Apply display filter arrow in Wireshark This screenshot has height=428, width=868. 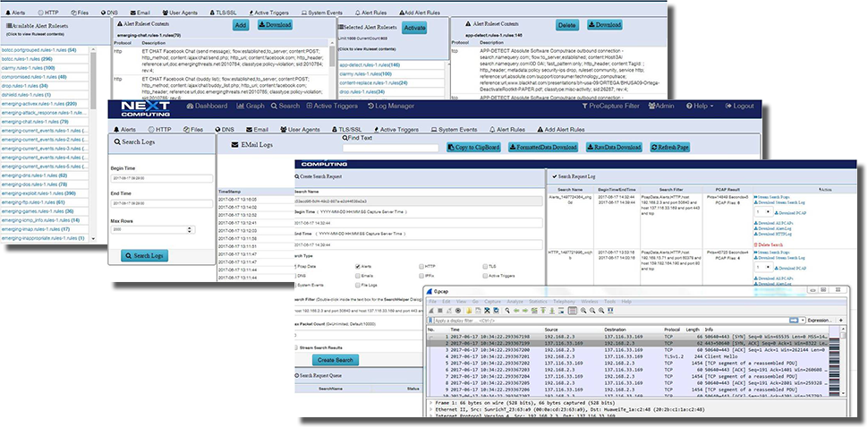point(794,320)
